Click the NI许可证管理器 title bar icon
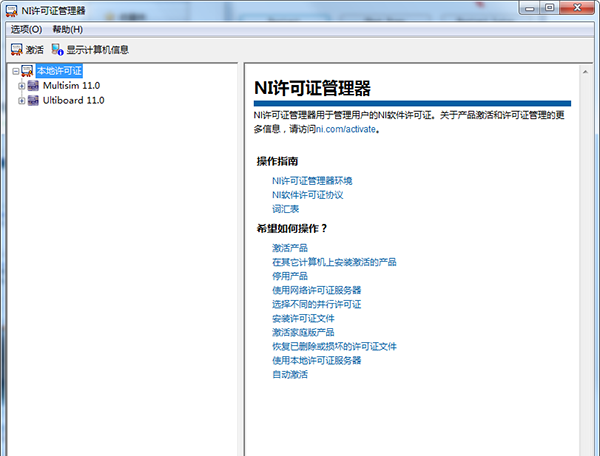Viewport: 600px width, 456px height. click(11, 11)
